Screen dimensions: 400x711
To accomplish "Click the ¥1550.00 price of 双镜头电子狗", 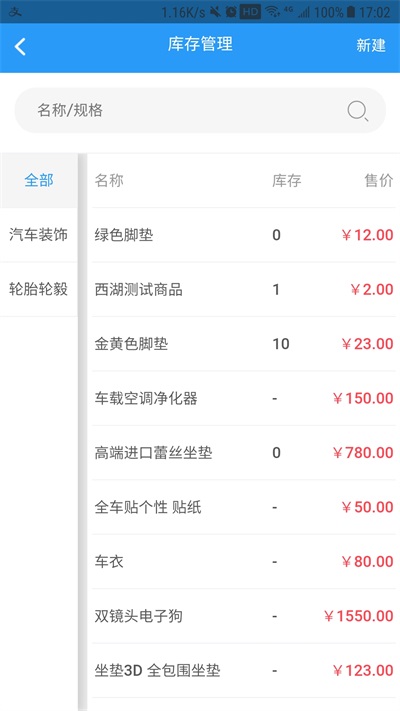I will coord(358,616).
